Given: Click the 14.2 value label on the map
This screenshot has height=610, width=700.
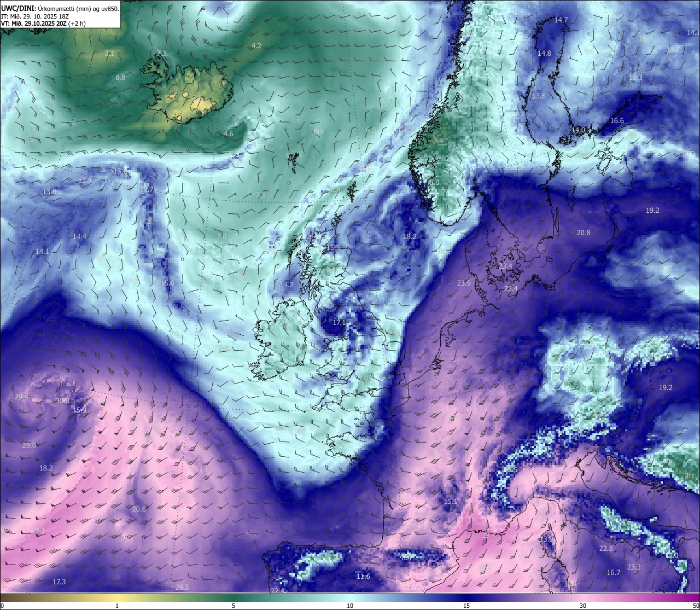Looking at the screenshot, I should (x=287, y=285).
